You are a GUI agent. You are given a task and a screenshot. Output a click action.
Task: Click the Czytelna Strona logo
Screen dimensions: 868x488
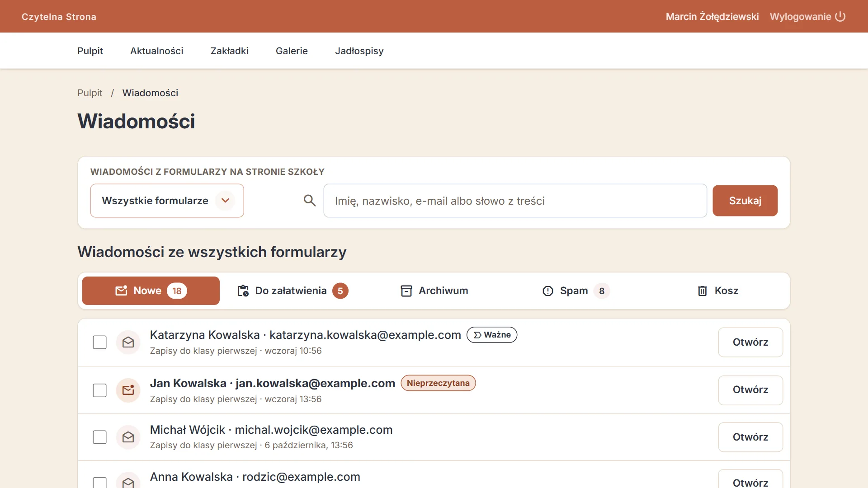tap(59, 17)
